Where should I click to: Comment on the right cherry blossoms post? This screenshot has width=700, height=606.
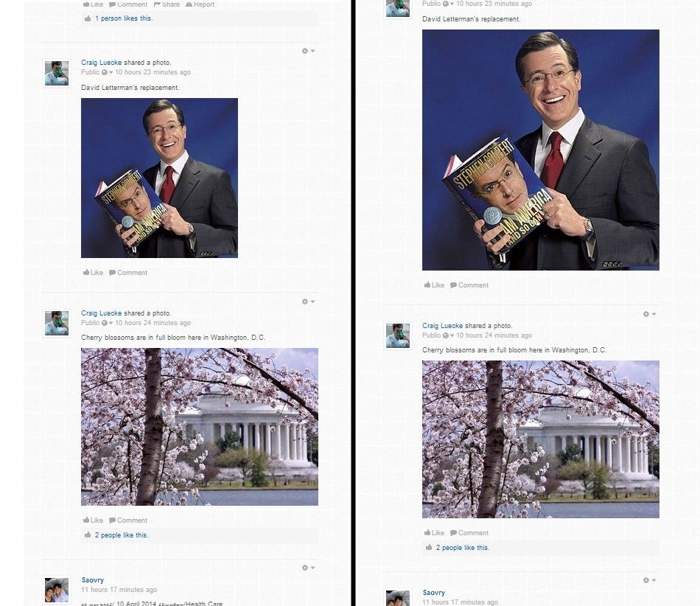point(469,533)
